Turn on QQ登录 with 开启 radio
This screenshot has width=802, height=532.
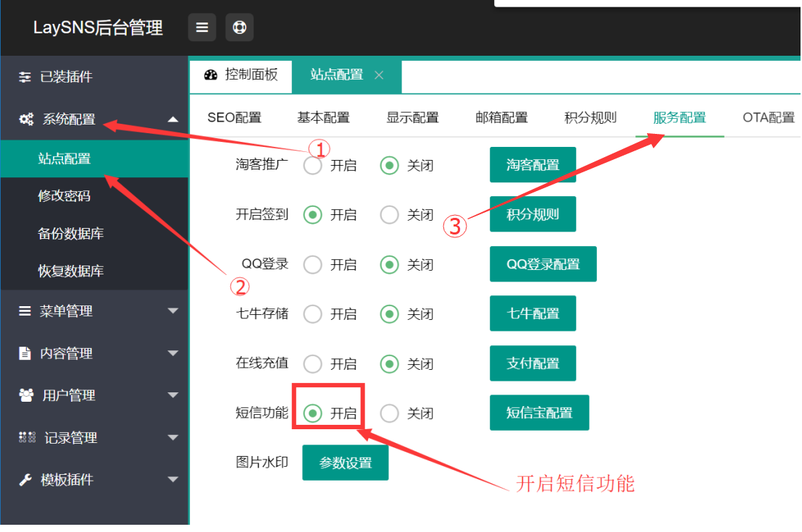(313, 265)
